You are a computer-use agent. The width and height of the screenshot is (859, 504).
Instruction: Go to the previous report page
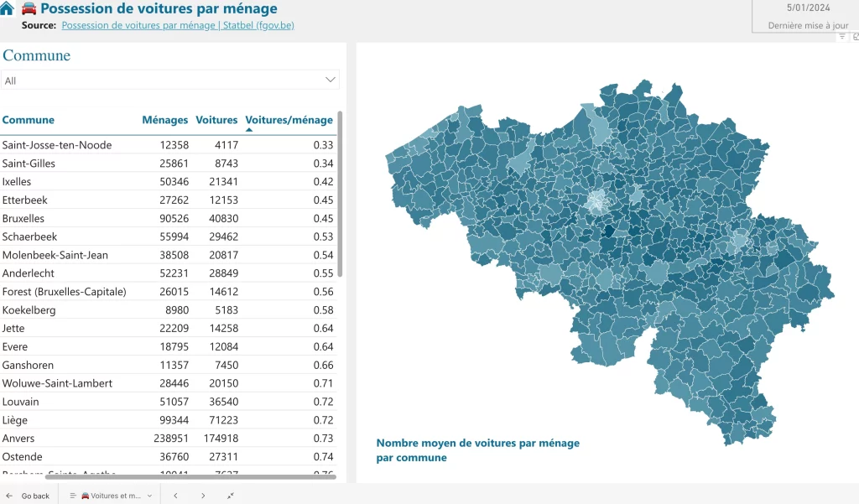[175, 496]
